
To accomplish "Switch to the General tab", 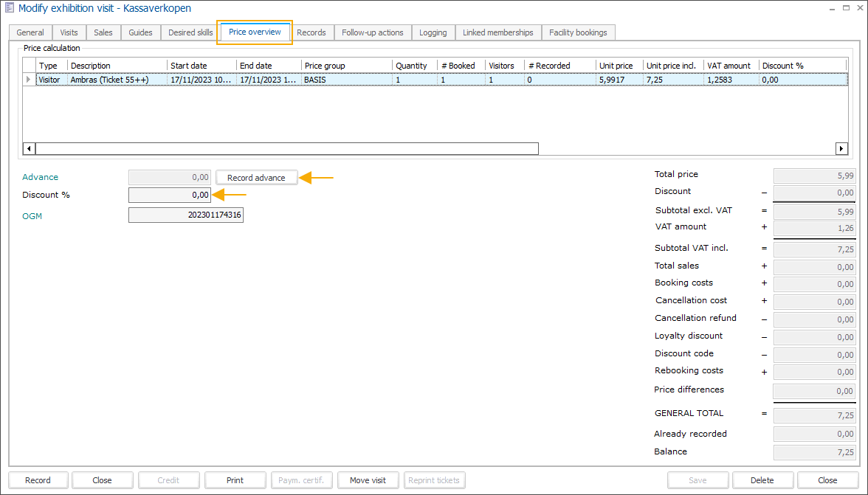I will 30,32.
